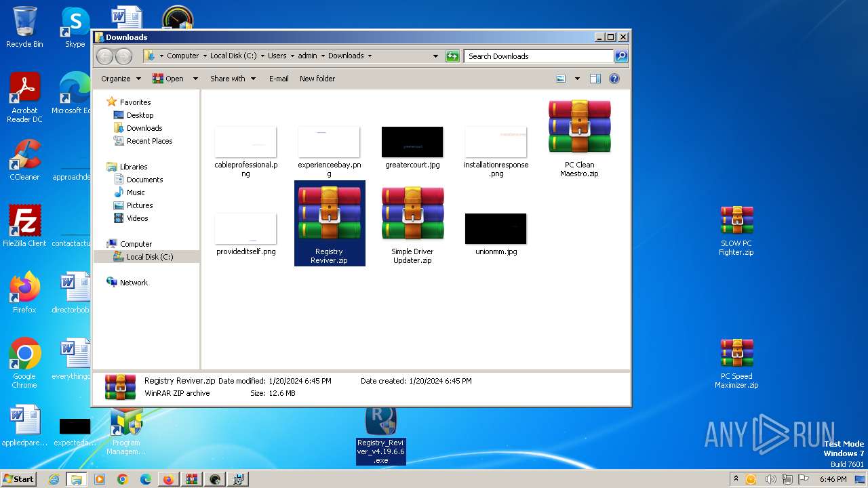
Task: Click the Microsoft Edge taskbar icon
Action: (x=145, y=479)
